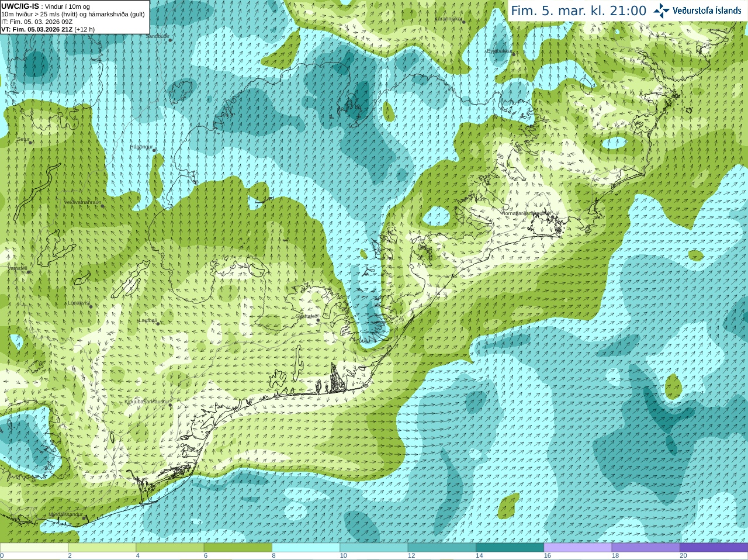
Task: Click the Mýrdalssandur station label
Action: (65, 514)
